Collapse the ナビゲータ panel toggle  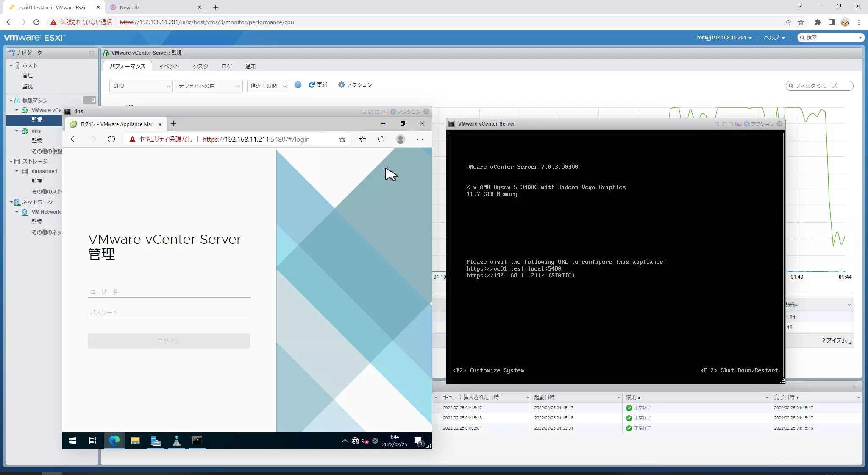91,53
